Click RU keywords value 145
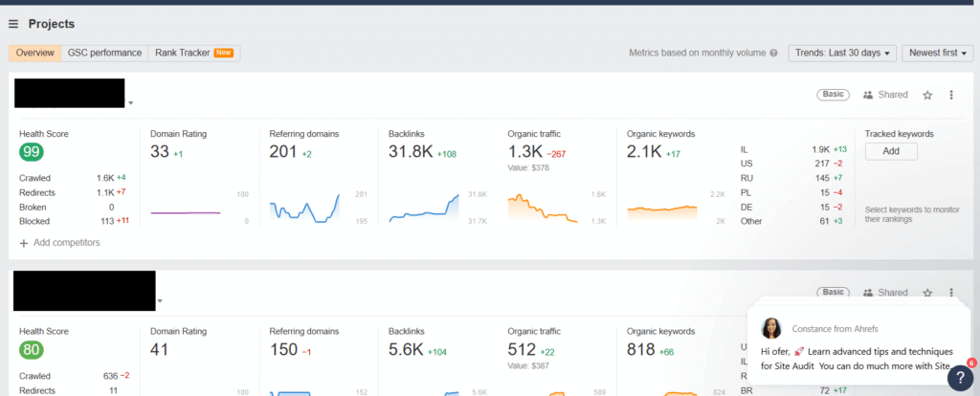 tap(822, 178)
